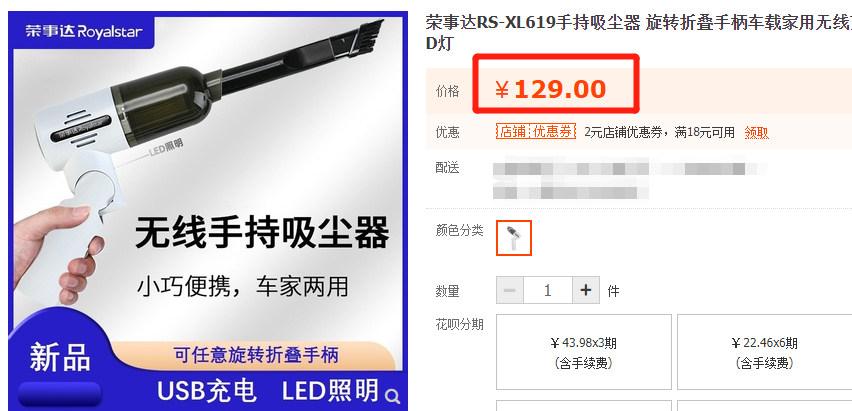Select the vacuum color option thumbnail

[513, 238]
